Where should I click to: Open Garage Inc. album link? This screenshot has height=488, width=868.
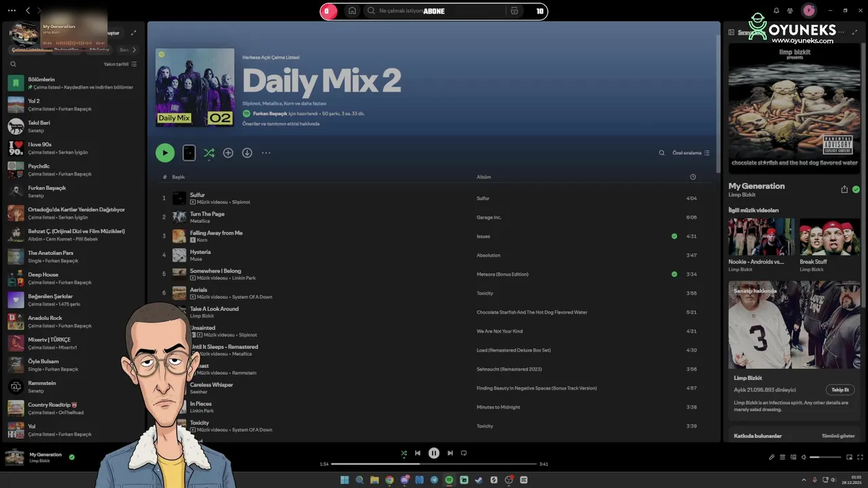click(489, 218)
